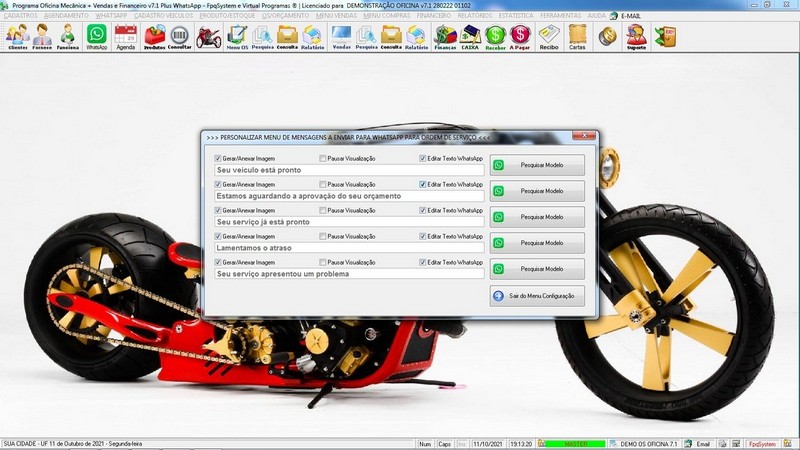This screenshot has width=800, height=450.
Task: Toggle Gerar/Anexar Imagem for 'Lamentamos o atraso'
Action: [218, 236]
